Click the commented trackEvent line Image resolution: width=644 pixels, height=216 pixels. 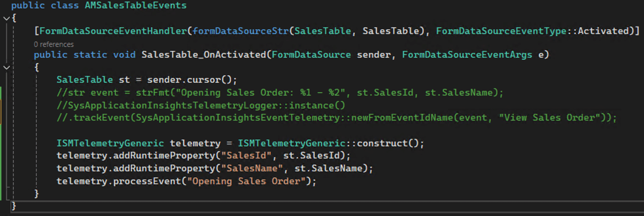click(337, 117)
